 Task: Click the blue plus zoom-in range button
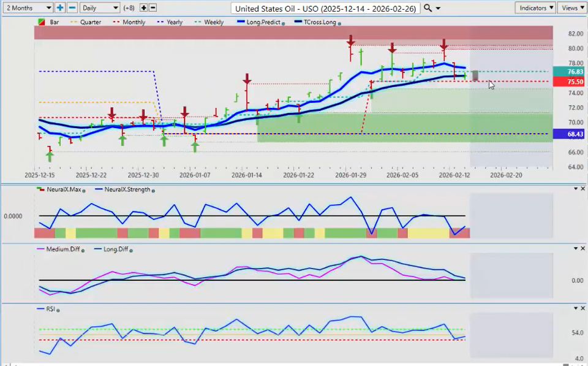[60, 8]
